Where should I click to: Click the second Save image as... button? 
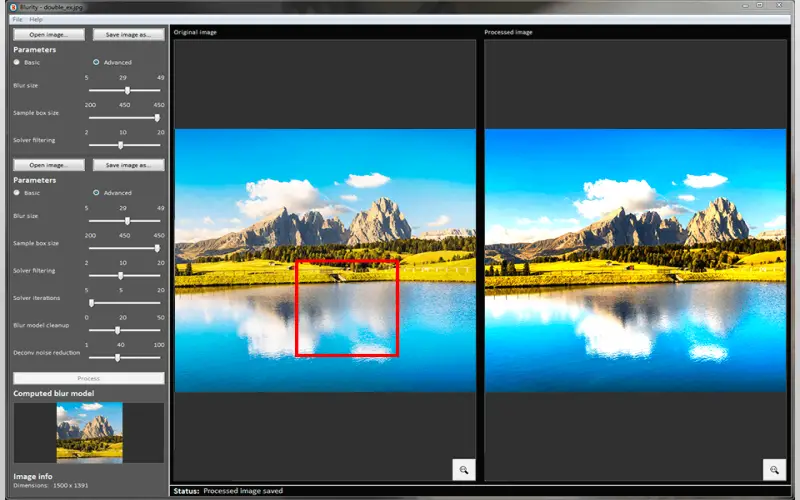point(129,165)
